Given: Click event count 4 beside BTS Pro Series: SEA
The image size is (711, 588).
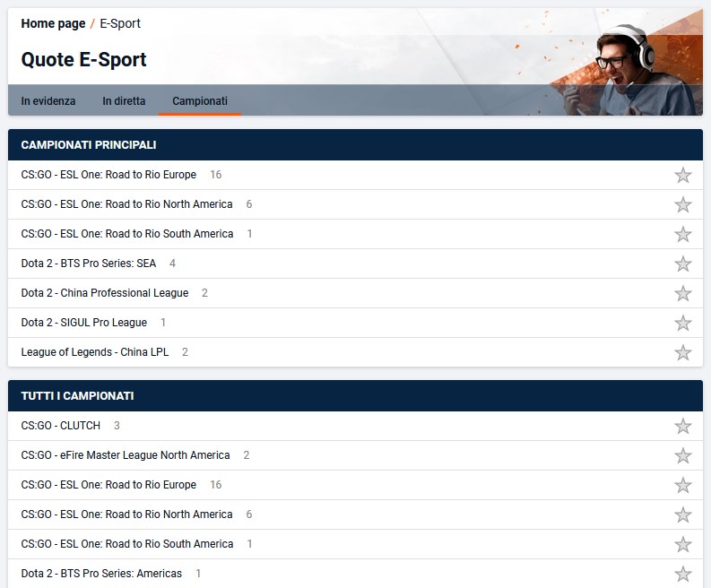Looking at the screenshot, I should coord(172,263).
